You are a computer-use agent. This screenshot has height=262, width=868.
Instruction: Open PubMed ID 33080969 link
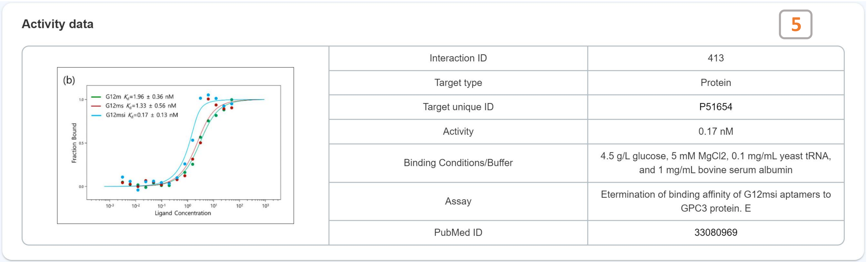(x=715, y=232)
